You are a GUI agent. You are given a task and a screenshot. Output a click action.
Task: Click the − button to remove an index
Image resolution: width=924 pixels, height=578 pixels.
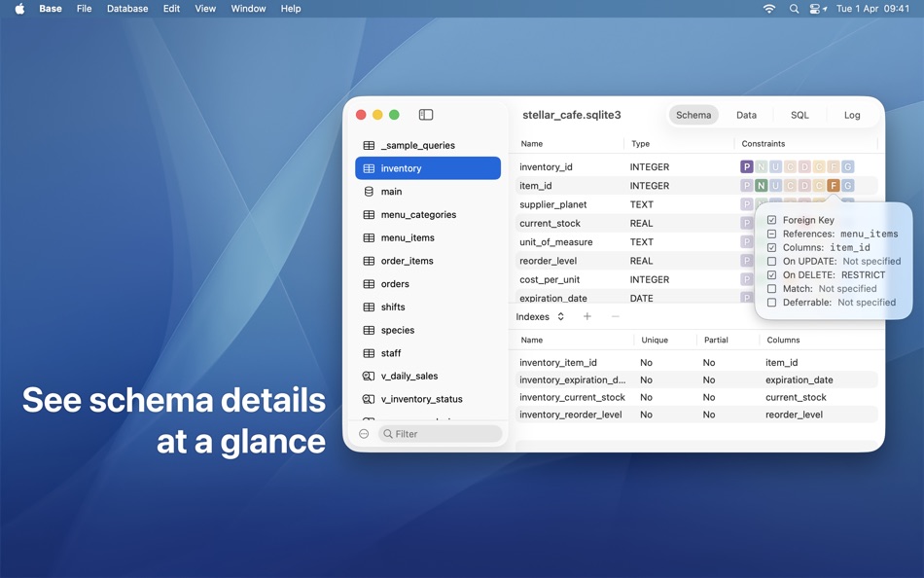click(615, 316)
